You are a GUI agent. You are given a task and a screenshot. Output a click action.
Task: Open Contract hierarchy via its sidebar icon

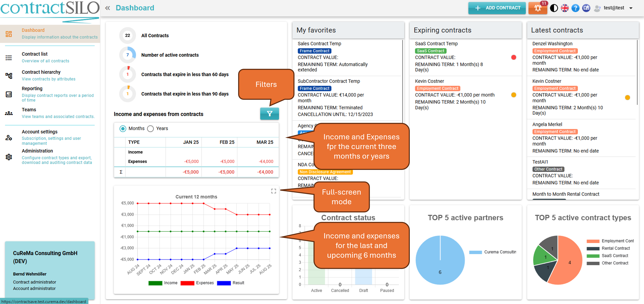tap(9, 76)
